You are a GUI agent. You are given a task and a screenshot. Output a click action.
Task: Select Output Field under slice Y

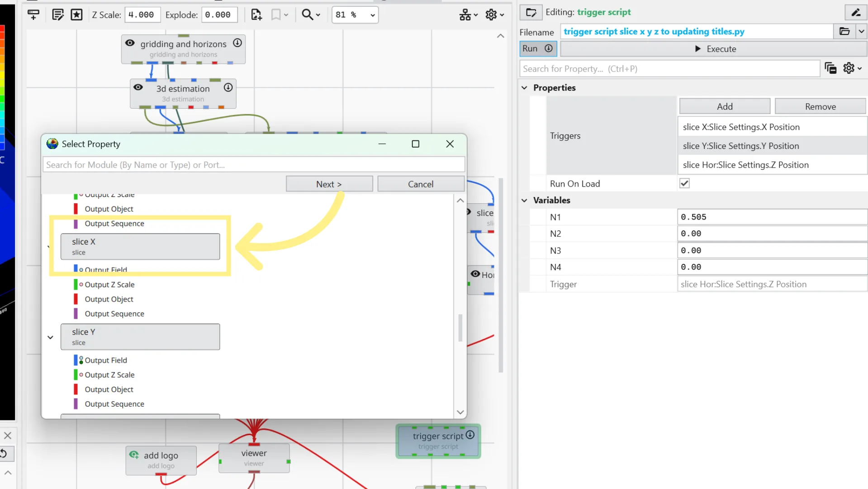(x=106, y=360)
